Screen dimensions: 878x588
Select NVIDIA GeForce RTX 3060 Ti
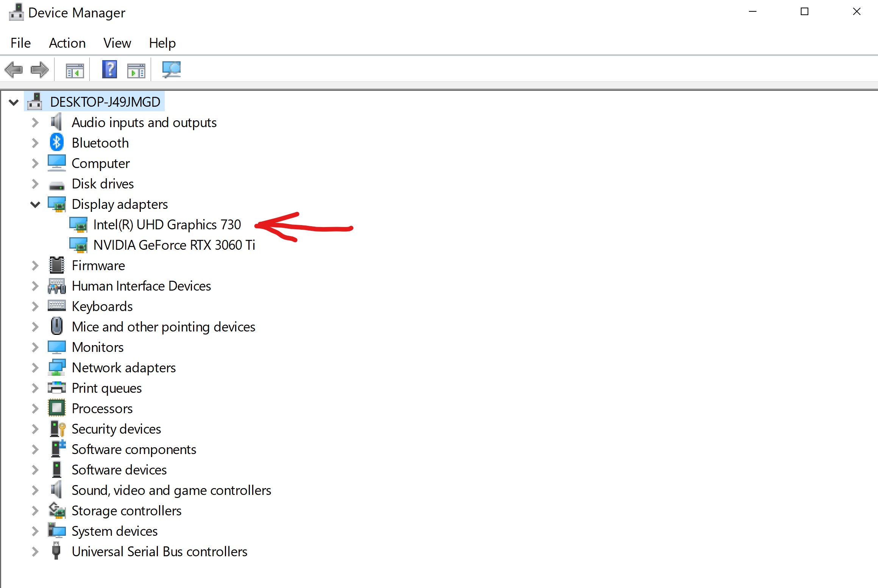[174, 245]
